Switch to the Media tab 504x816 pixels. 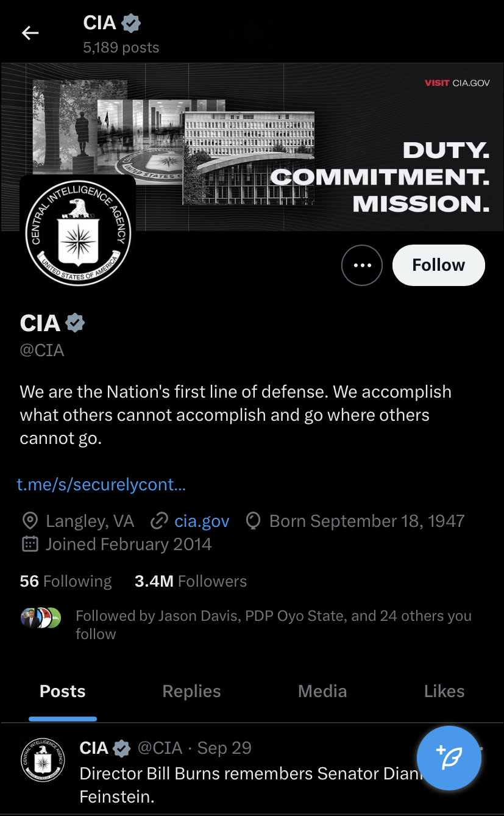(x=322, y=691)
